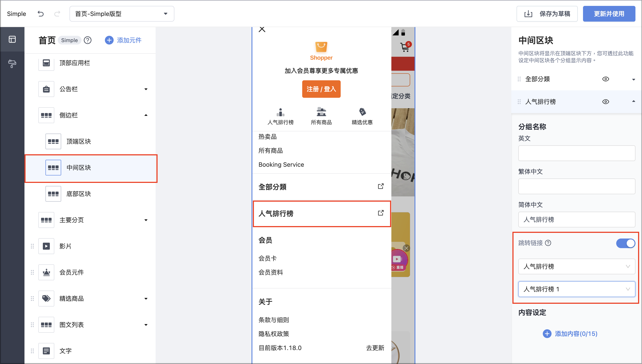Click the help question mark next to Simple

click(88, 40)
